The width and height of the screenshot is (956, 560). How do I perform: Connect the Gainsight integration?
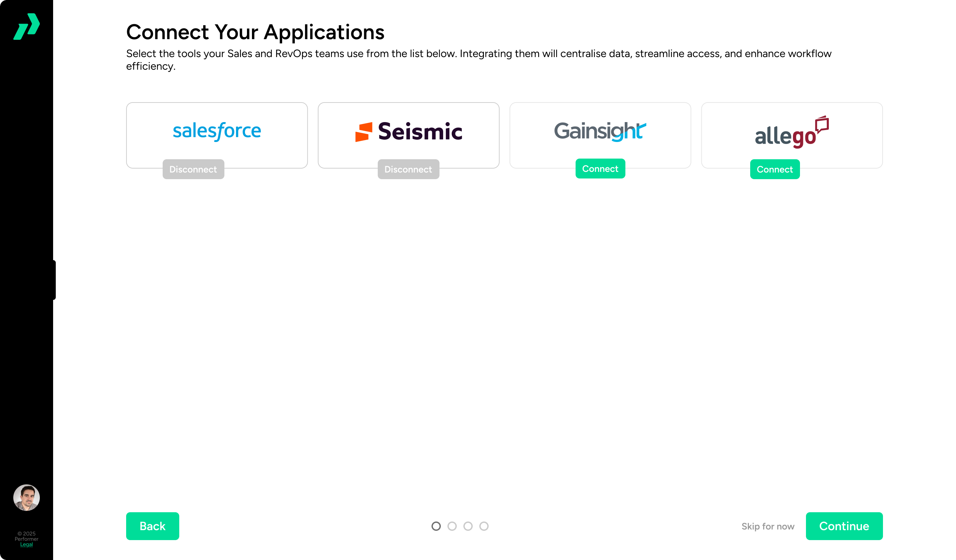pyautogui.click(x=600, y=169)
